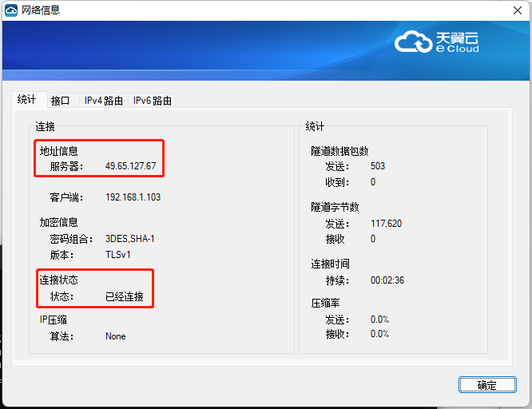Click the status value 已经连接
532x409 pixels.
tap(125, 296)
